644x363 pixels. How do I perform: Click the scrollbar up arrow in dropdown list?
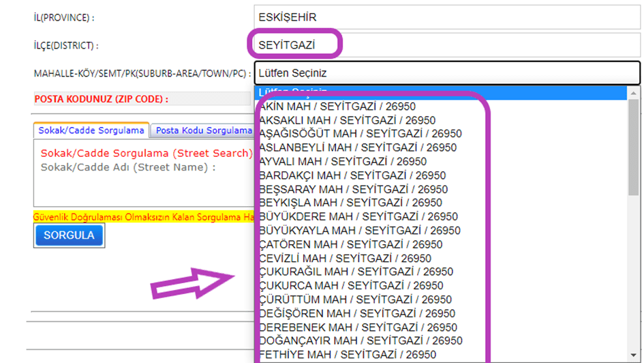634,93
